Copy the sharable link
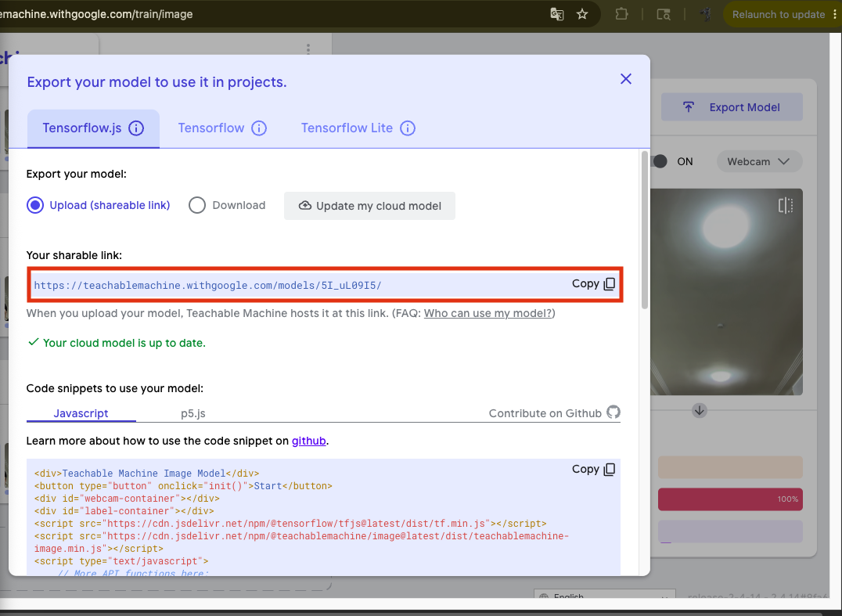The width and height of the screenshot is (842, 616). (593, 283)
